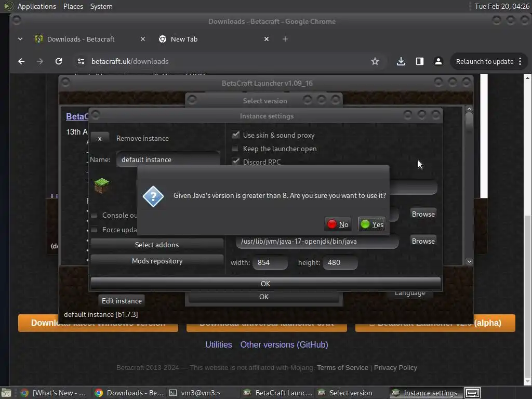Switch to Instance settings taskbar item
Screen dimensions: 532x399
[425, 393]
